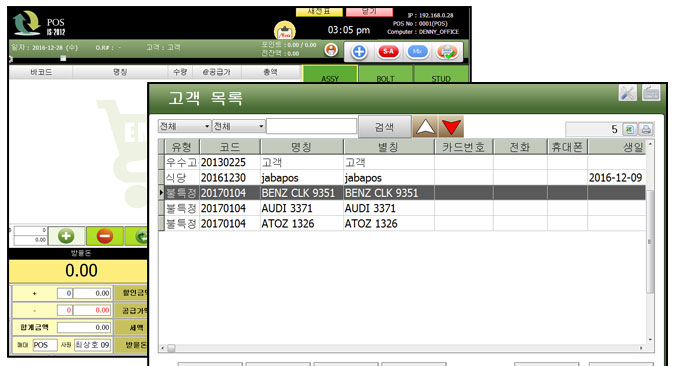Viewport: 700px width, 366px height.
Task: Click the printer with green check icon
Action: click(447, 52)
